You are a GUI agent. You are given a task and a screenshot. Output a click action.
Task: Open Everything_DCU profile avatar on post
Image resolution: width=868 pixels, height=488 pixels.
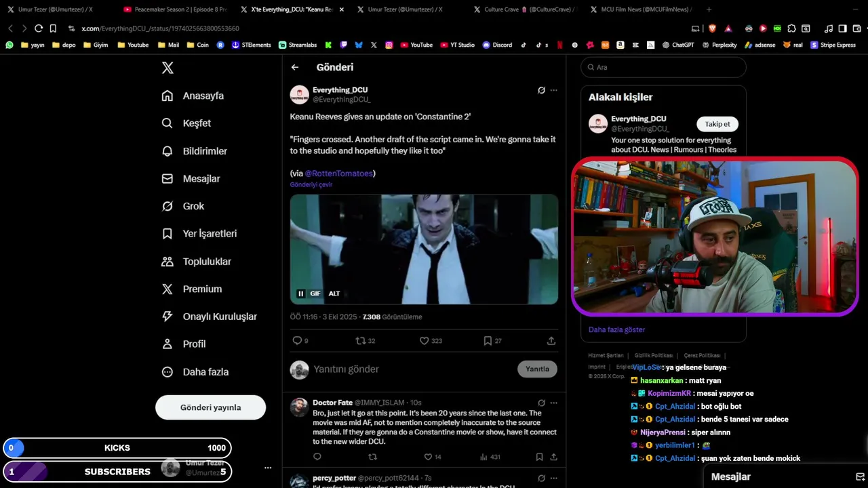point(299,94)
